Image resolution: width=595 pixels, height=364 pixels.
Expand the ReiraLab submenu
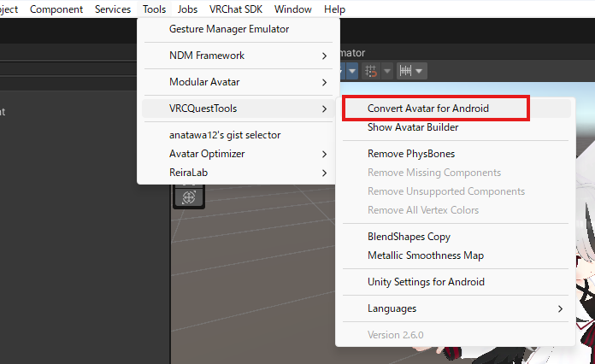(239, 173)
